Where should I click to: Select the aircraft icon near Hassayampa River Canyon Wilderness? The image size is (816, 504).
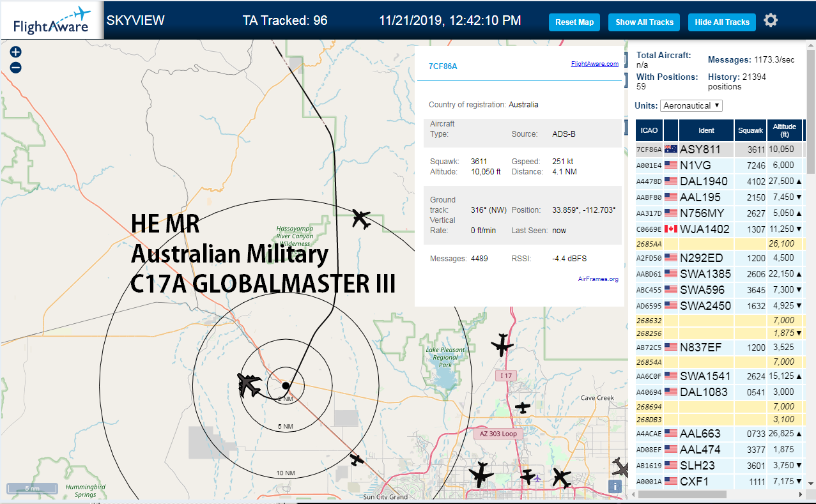[x=361, y=218]
